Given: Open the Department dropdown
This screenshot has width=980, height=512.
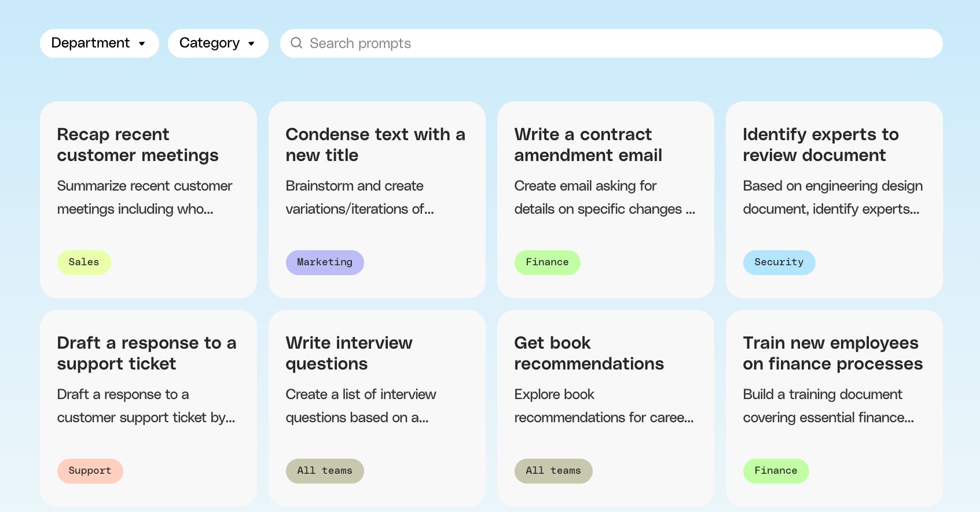Looking at the screenshot, I should pos(99,43).
